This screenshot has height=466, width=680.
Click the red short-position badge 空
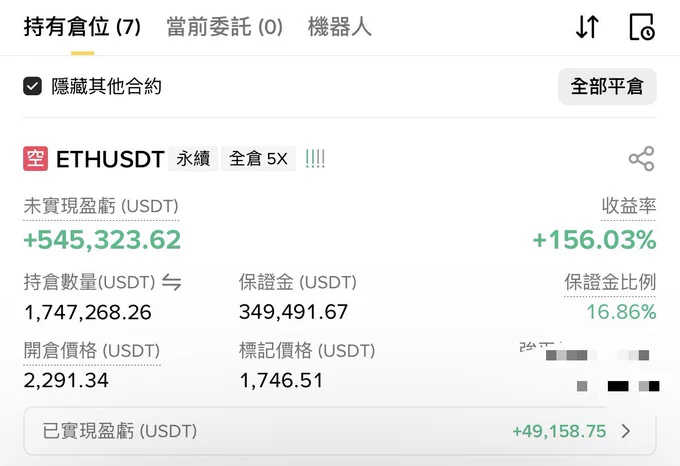tap(36, 159)
